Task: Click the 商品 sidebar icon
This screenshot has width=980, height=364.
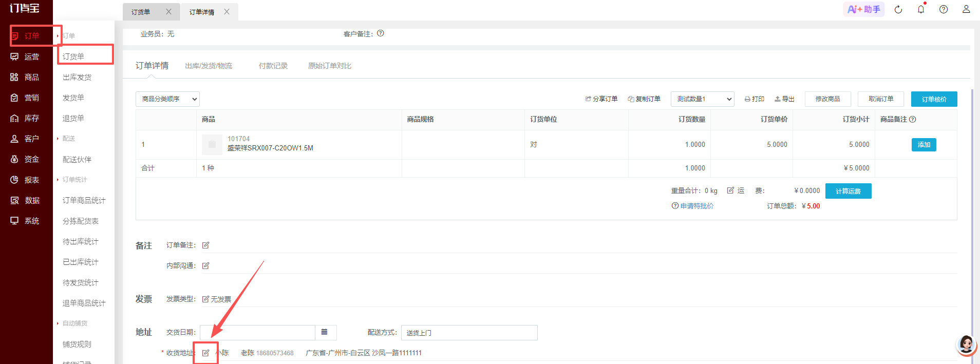Action: point(15,77)
